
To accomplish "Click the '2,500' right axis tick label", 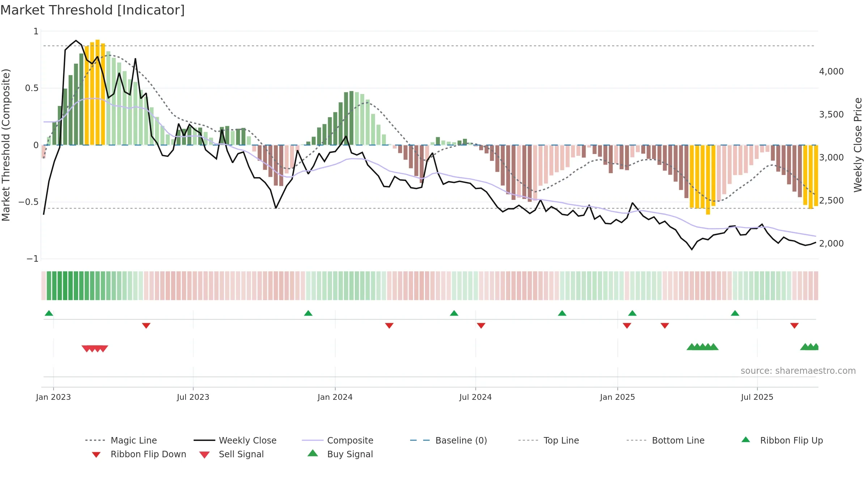I will point(831,201).
